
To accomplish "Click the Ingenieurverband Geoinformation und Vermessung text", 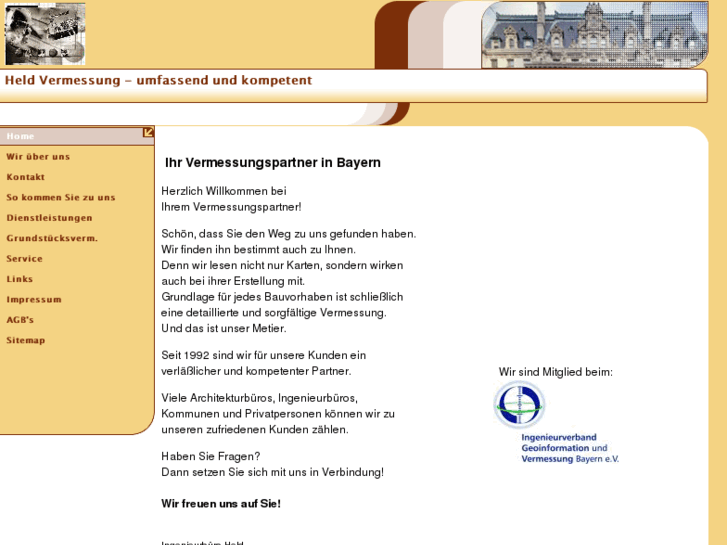I will [570, 448].
